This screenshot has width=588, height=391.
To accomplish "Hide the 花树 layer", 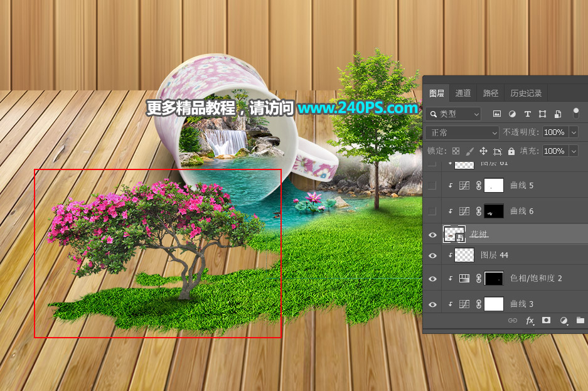I will [432, 235].
